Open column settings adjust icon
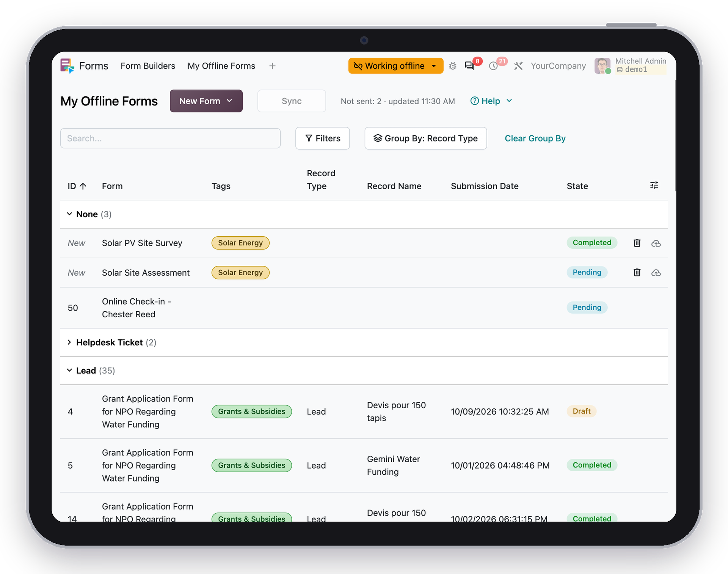Image resolution: width=728 pixels, height=574 pixels. click(654, 185)
